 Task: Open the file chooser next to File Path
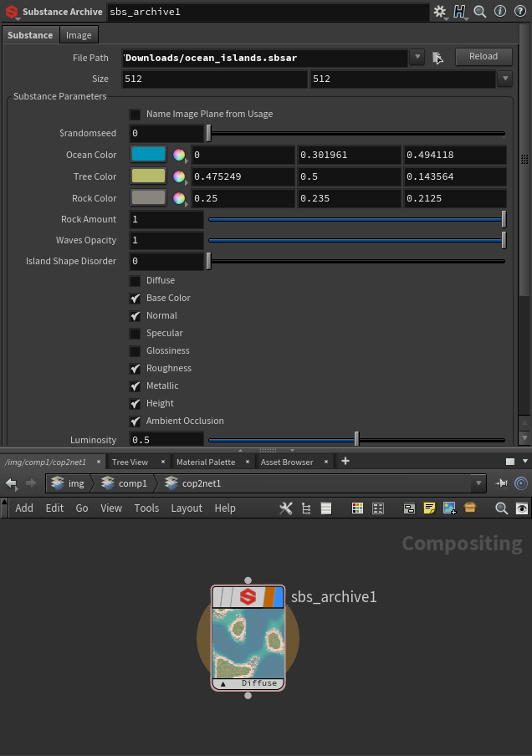pos(437,57)
